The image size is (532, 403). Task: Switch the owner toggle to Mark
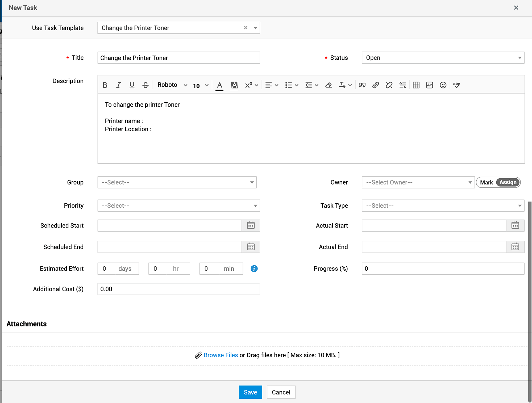click(486, 182)
